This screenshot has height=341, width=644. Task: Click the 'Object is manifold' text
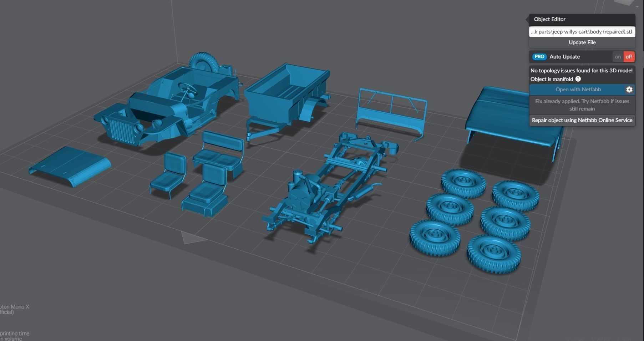552,79
